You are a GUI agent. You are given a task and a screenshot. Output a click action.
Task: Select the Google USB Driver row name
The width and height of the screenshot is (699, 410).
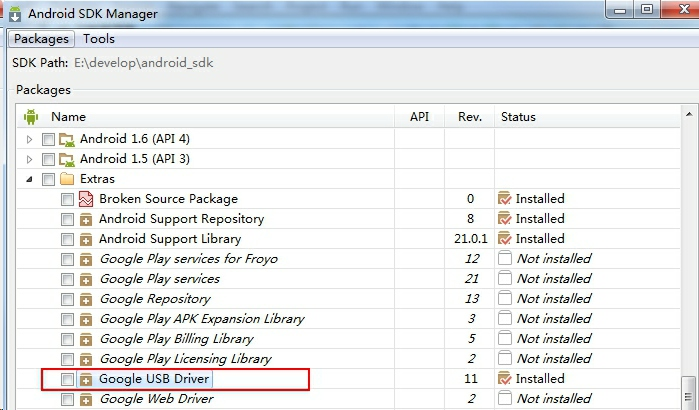point(154,379)
